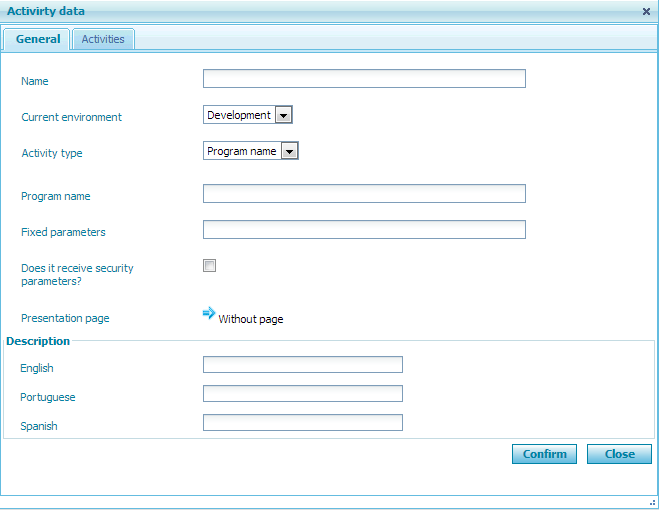659x510 pixels.
Task: Click the English description field
Action: (x=302, y=365)
